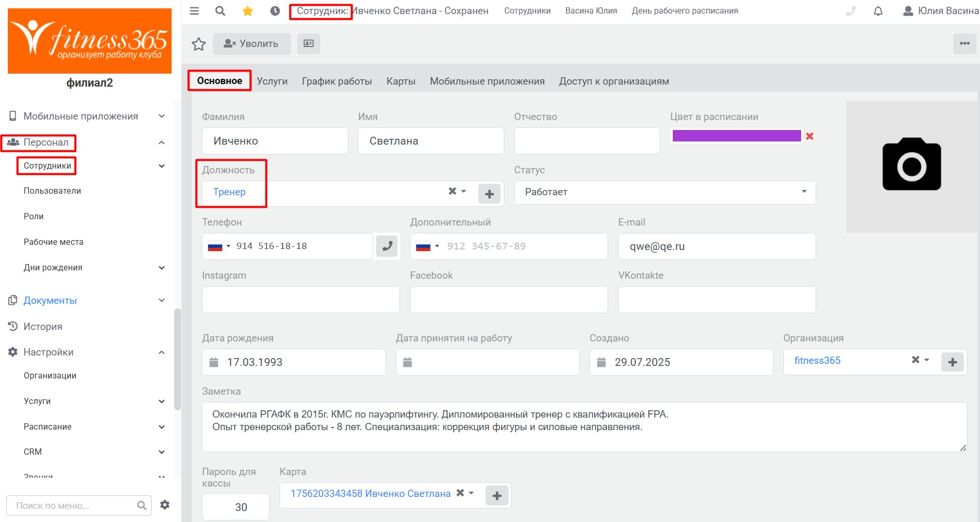
Task: Open country code dropdown for main phone
Action: click(219, 246)
